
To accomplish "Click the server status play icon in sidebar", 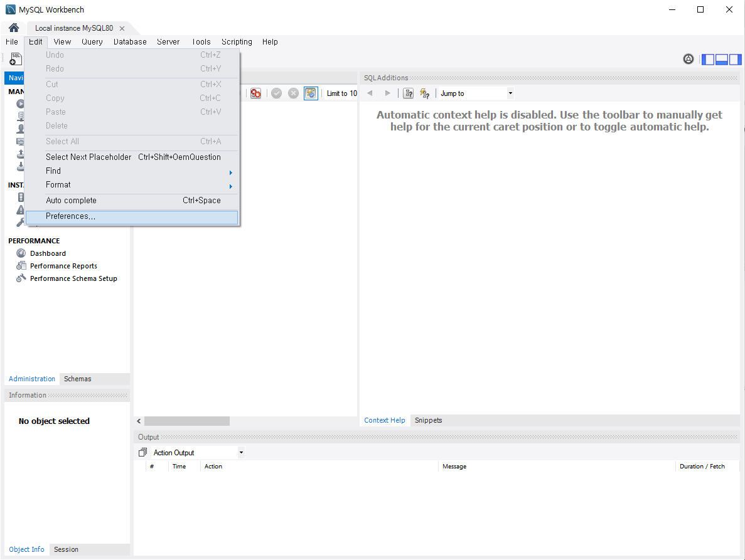I will (x=21, y=103).
